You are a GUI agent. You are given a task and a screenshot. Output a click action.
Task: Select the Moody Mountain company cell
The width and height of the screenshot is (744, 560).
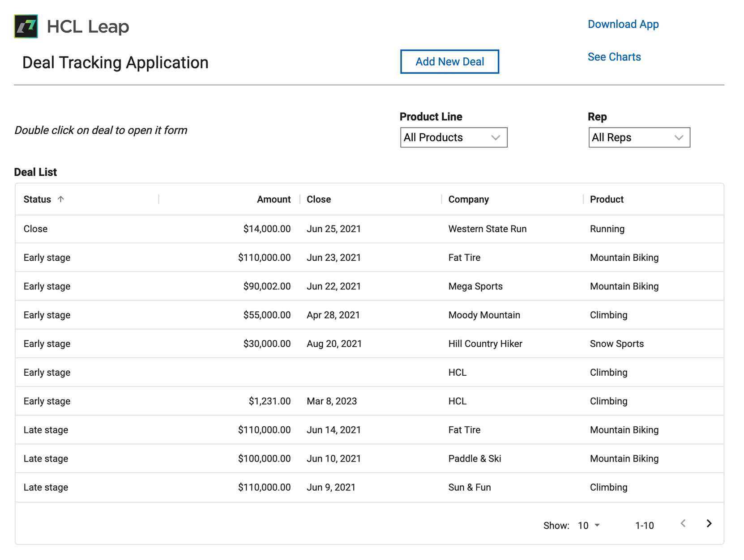click(484, 315)
